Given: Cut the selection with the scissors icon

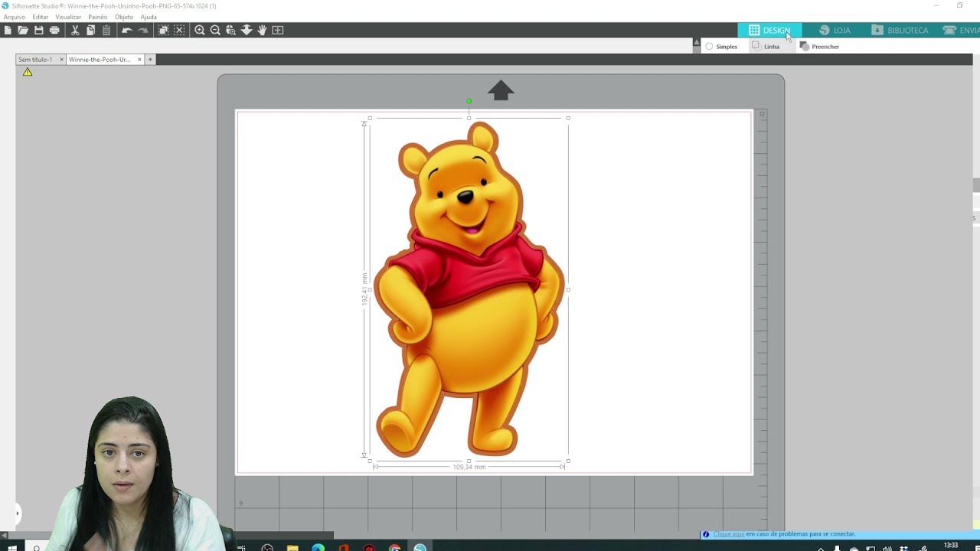Looking at the screenshot, I should point(75,30).
